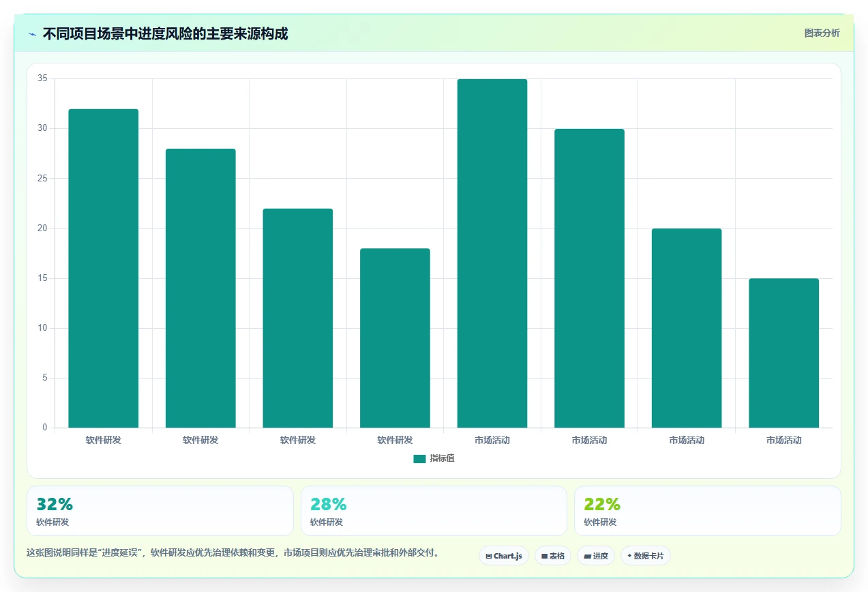Select the Chart.js tag chip
868x592 pixels.
click(x=504, y=556)
